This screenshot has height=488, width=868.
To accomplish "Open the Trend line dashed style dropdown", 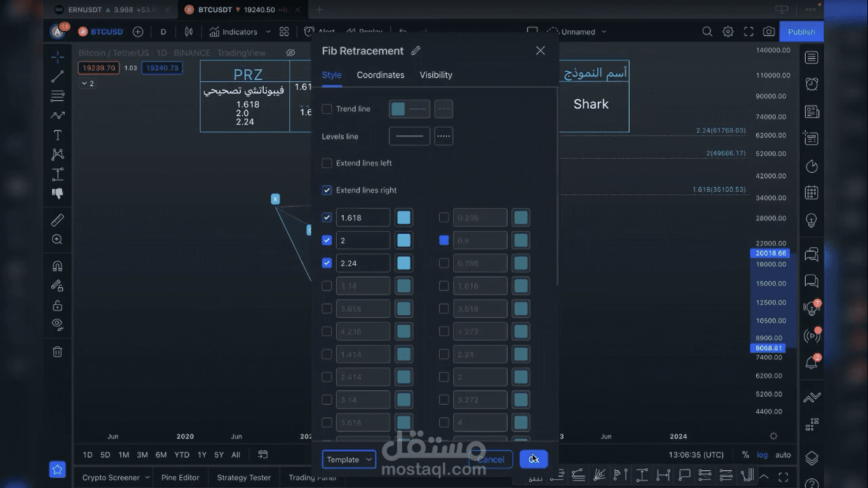I will [444, 109].
